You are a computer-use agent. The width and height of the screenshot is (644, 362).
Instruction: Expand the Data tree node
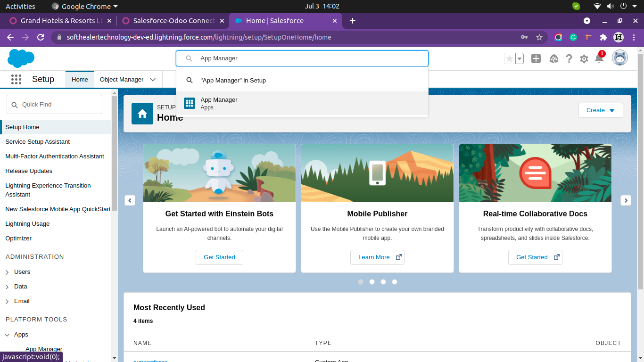coord(7,287)
